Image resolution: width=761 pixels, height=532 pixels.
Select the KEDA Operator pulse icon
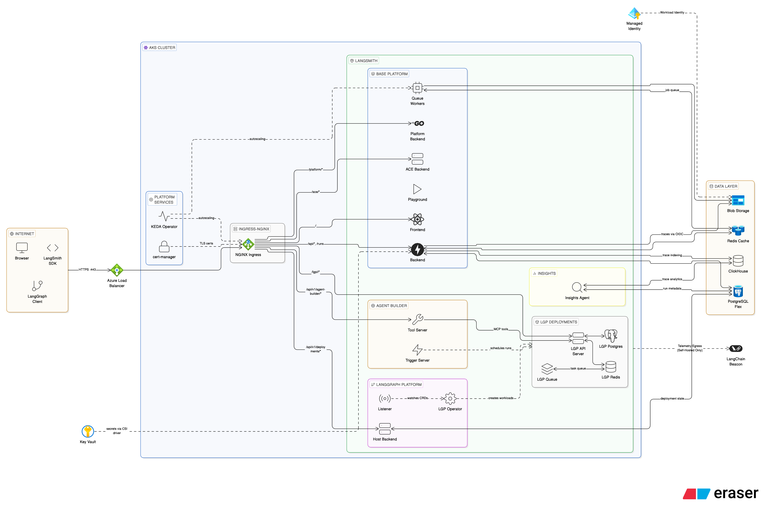(x=164, y=216)
